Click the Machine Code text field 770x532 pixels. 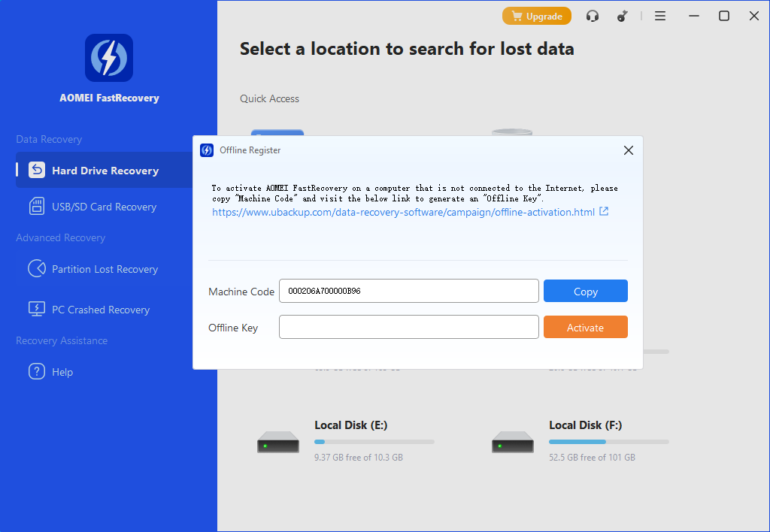408,291
